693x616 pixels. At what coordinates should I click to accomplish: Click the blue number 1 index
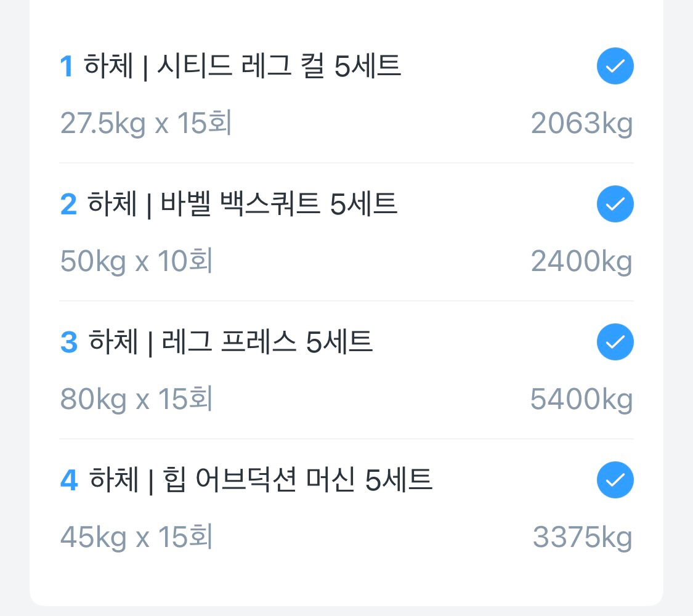click(x=67, y=67)
